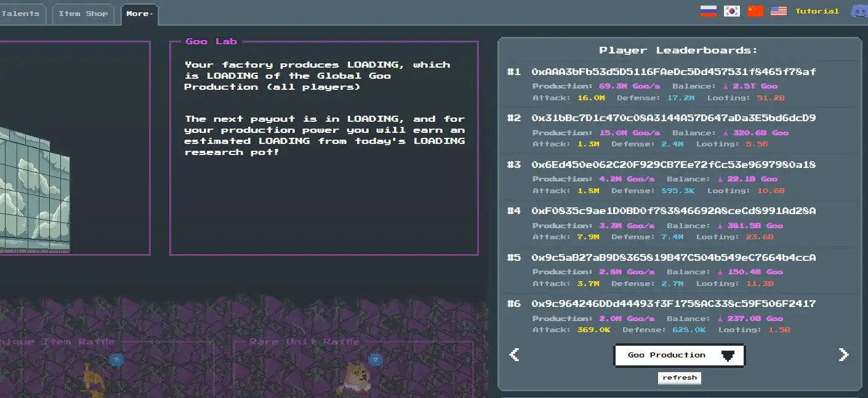This screenshot has width=868, height=398.
Task: Select the US flag for English
Action: pos(779,11)
